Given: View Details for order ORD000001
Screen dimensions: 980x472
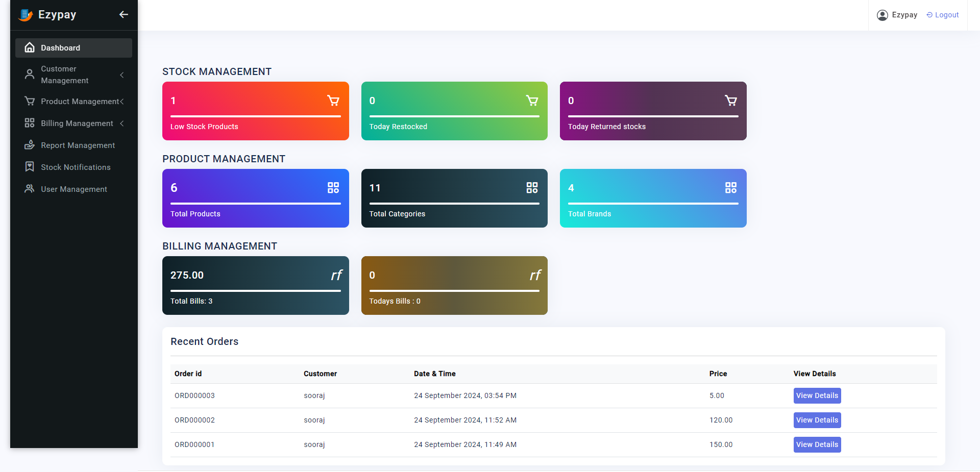Looking at the screenshot, I should 817,444.
